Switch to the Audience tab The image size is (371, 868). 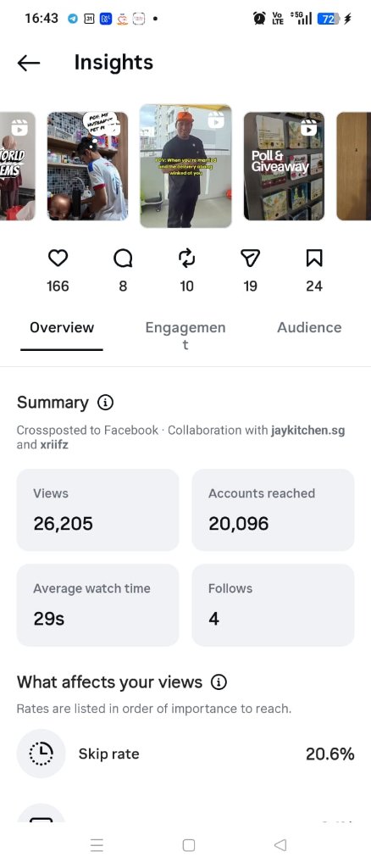[x=309, y=328]
